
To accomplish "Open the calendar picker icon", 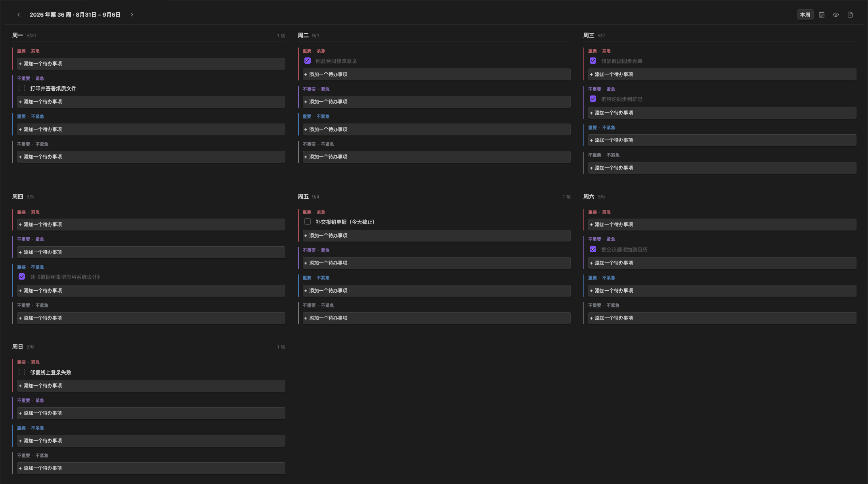I will 822,15.
